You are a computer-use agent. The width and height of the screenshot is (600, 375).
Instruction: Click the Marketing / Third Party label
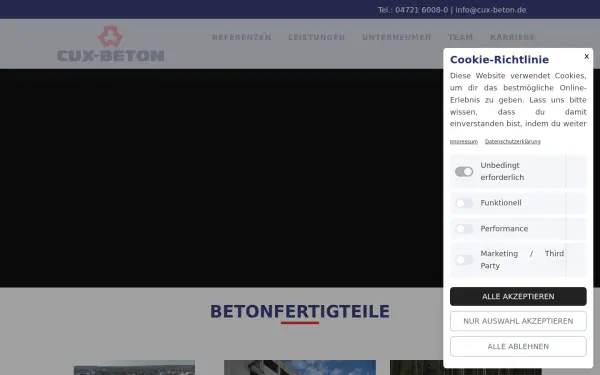522,259
